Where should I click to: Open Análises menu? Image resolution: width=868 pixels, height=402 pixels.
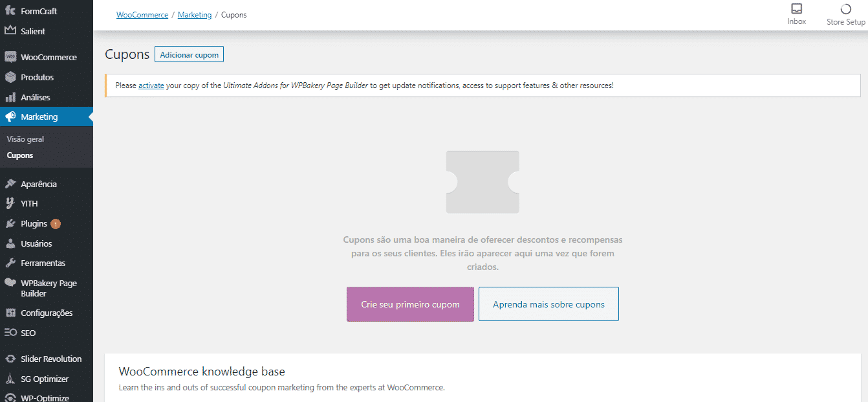[47, 97]
